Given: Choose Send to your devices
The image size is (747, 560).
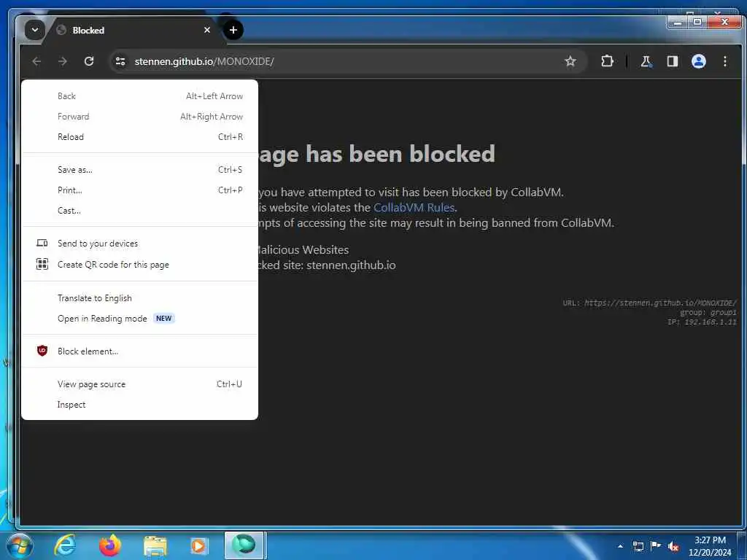Looking at the screenshot, I should pyautogui.click(x=139, y=244).
